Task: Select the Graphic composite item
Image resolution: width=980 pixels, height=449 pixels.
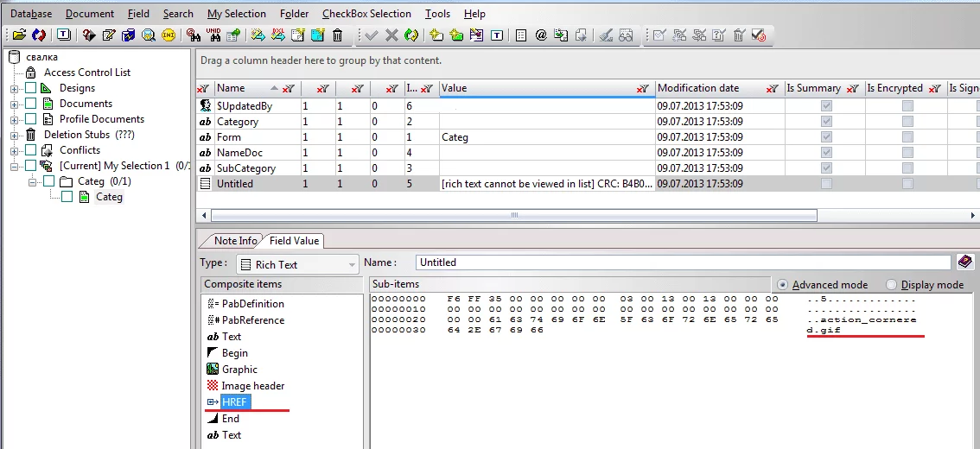Action: click(239, 370)
